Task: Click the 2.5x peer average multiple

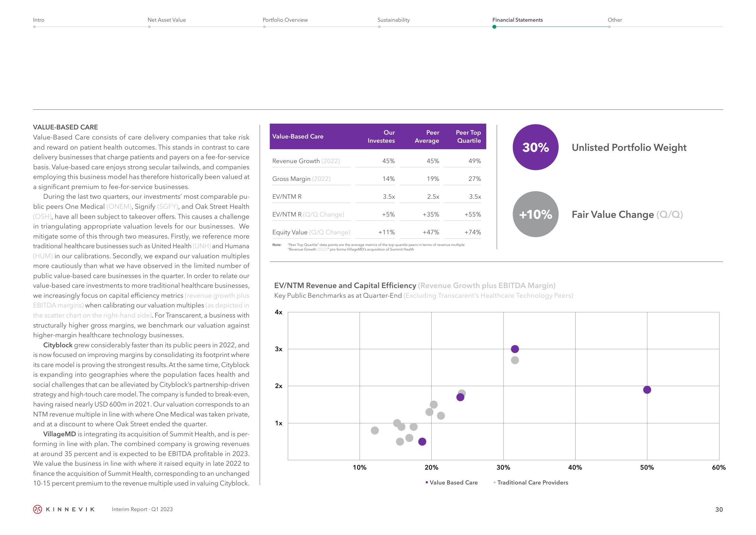Action: 433,196
